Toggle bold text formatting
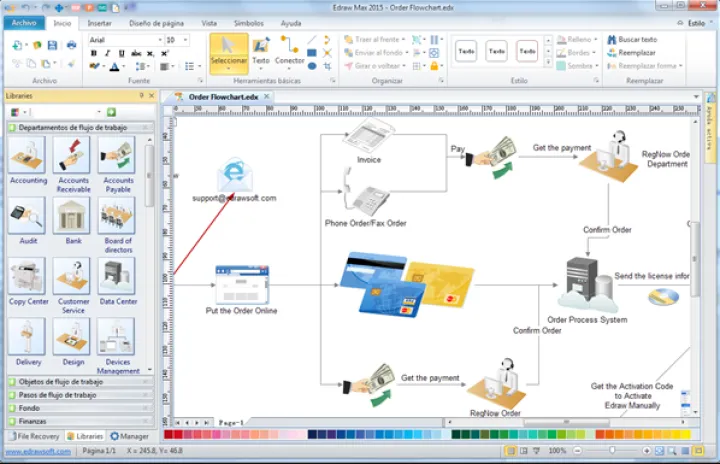Image resolution: width=720 pixels, height=464 pixels. [93, 54]
